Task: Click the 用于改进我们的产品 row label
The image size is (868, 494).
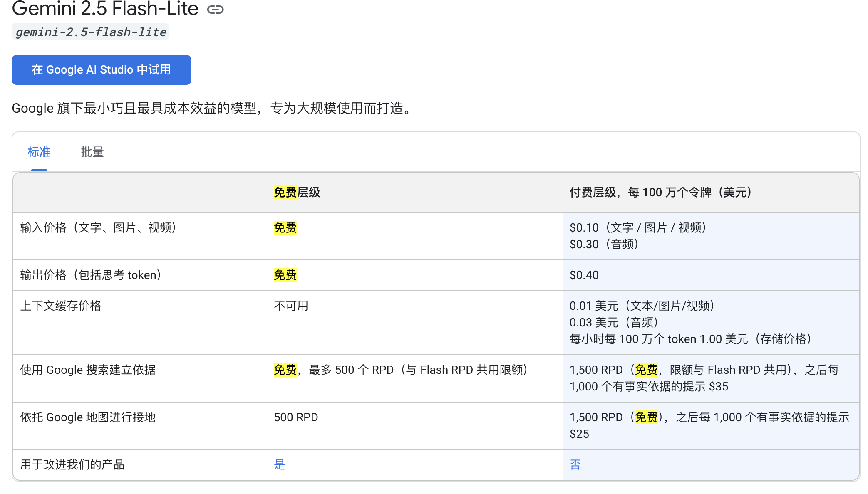Action: [72, 465]
